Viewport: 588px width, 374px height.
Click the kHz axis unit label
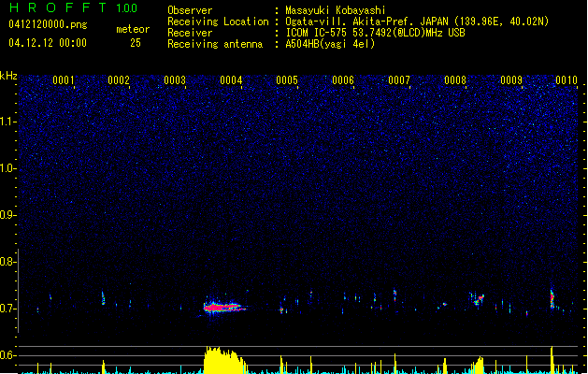tap(8, 76)
